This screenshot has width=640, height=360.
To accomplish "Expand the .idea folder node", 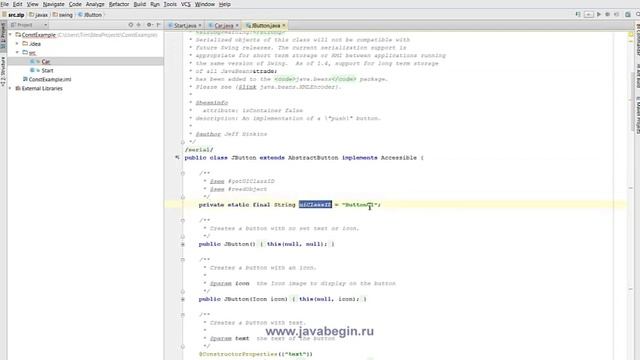I will click(17, 43).
